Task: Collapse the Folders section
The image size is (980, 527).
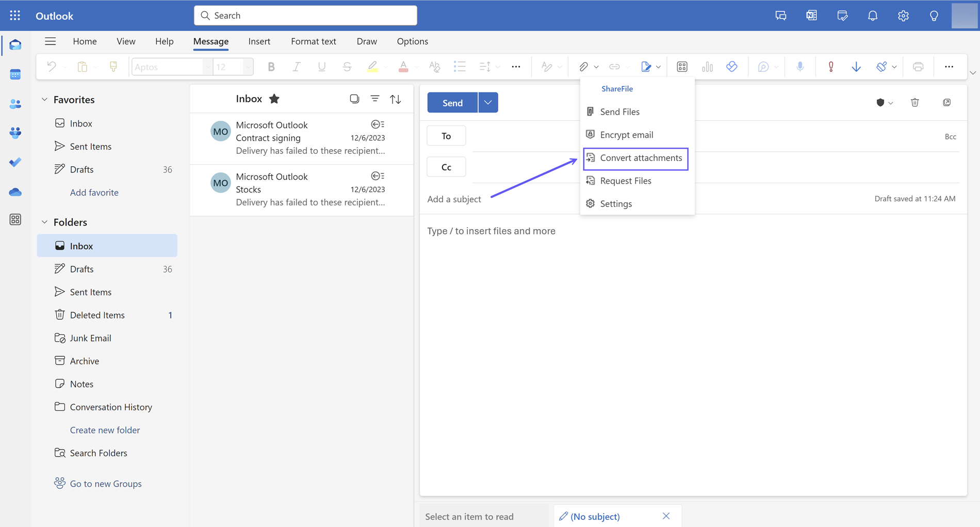Action: coord(44,222)
